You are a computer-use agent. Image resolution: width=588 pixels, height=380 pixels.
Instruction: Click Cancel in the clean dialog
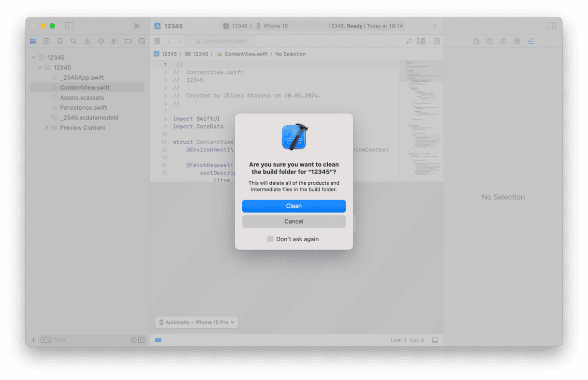pyautogui.click(x=294, y=221)
